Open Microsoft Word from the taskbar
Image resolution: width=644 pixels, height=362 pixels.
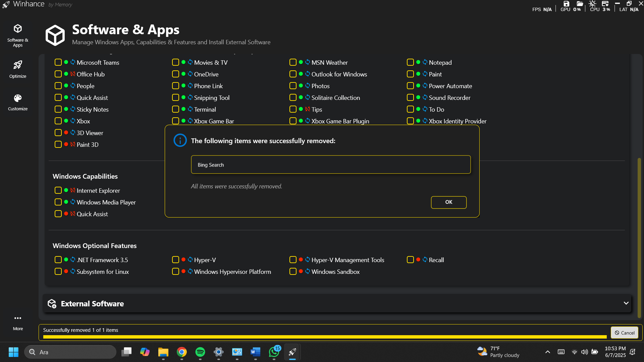pos(256,352)
